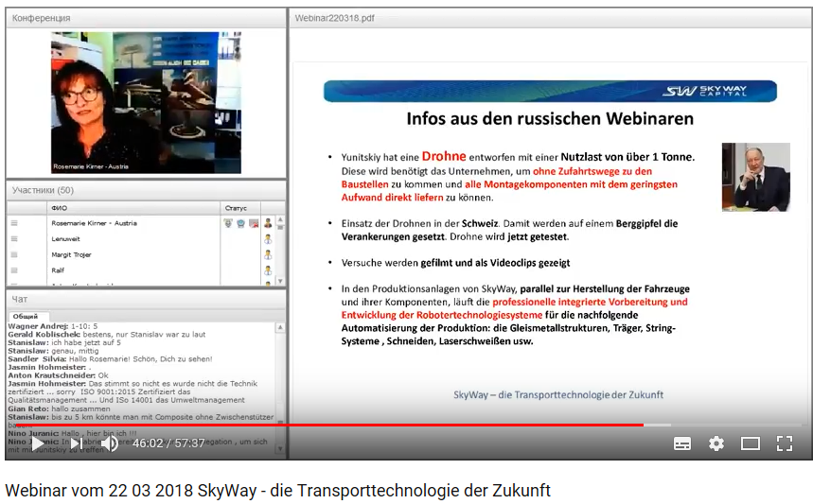Viewport: 813px width, 504px height.
Task: Click the user icon next to Lenuweit
Action: 268,239
